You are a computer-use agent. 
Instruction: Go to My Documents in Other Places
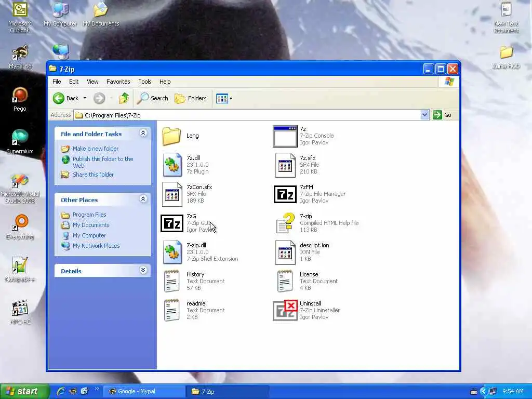coord(90,225)
